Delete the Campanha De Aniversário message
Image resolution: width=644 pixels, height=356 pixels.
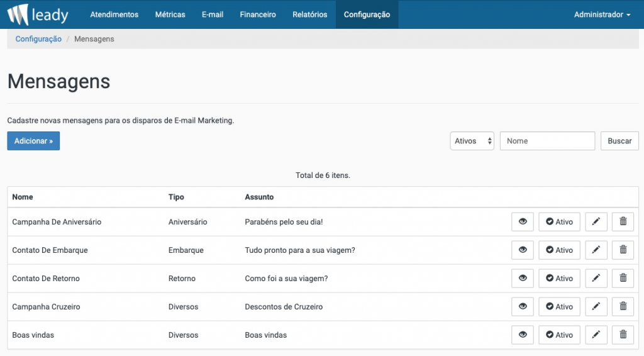tap(623, 222)
